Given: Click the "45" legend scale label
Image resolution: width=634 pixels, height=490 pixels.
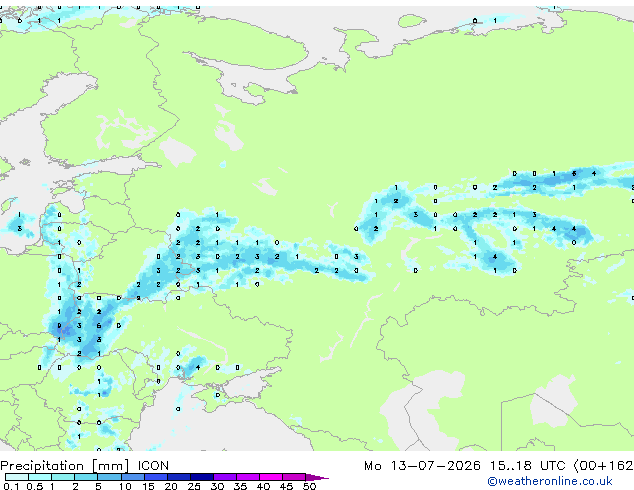Looking at the screenshot, I should (x=286, y=486).
